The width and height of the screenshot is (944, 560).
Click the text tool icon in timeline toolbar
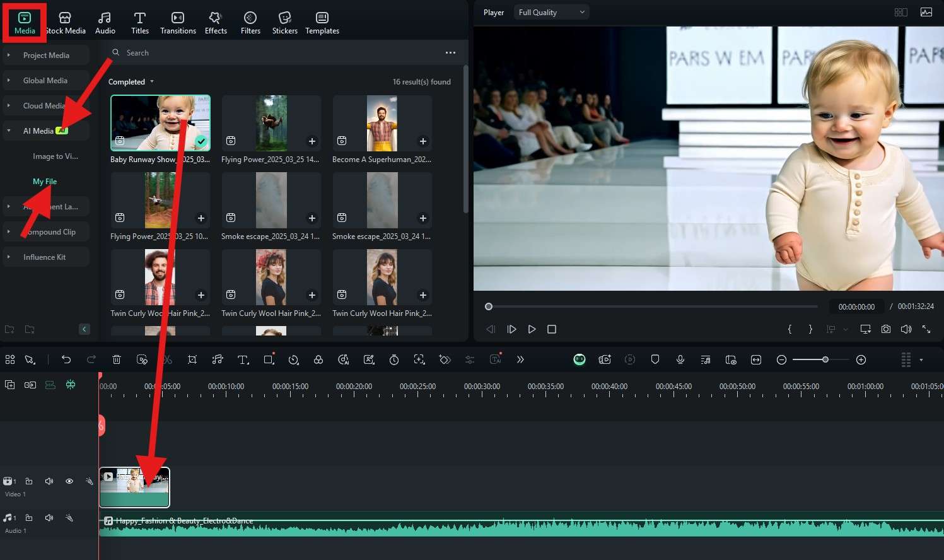tap(243, 359)
